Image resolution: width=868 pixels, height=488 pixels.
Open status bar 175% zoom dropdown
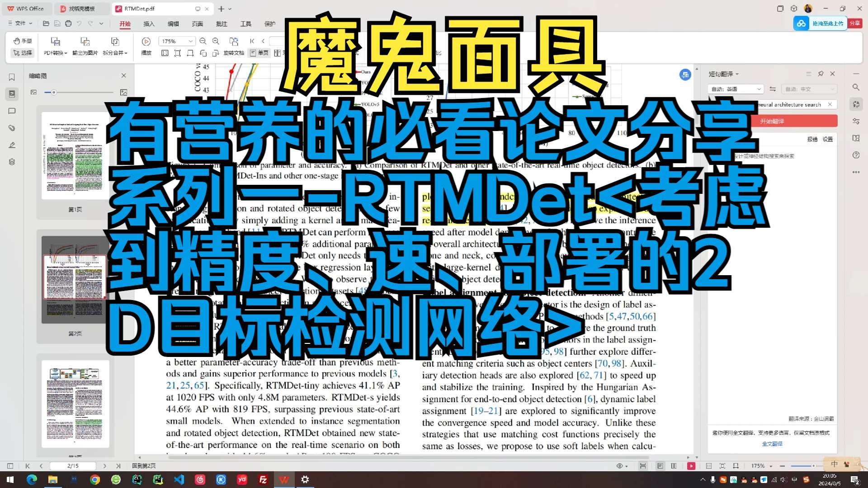click(x=762, y=466)
